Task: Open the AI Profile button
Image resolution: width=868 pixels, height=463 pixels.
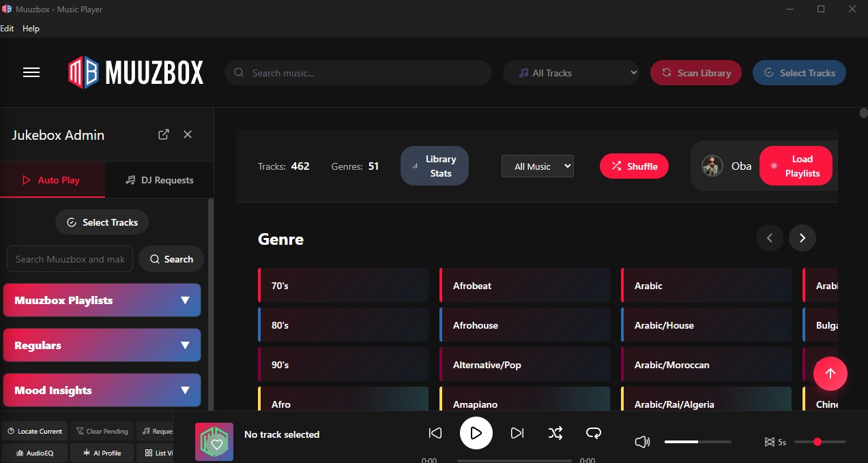Action: 102,453
